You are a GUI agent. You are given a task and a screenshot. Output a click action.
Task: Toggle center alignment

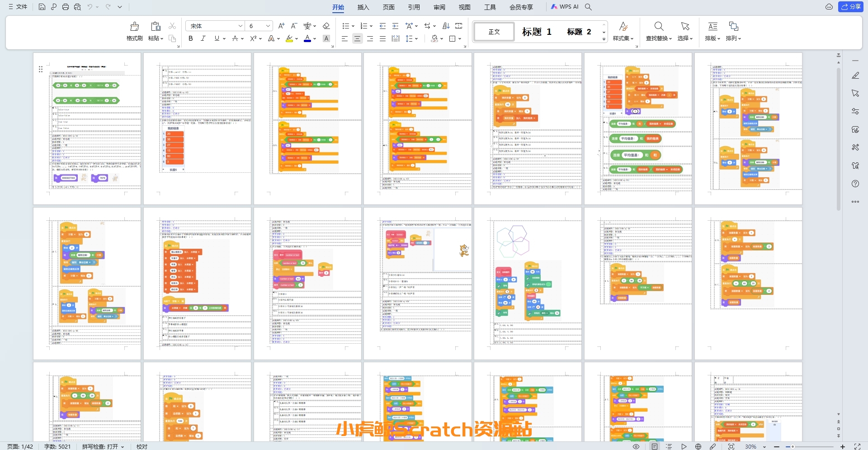tap(357, 38)
